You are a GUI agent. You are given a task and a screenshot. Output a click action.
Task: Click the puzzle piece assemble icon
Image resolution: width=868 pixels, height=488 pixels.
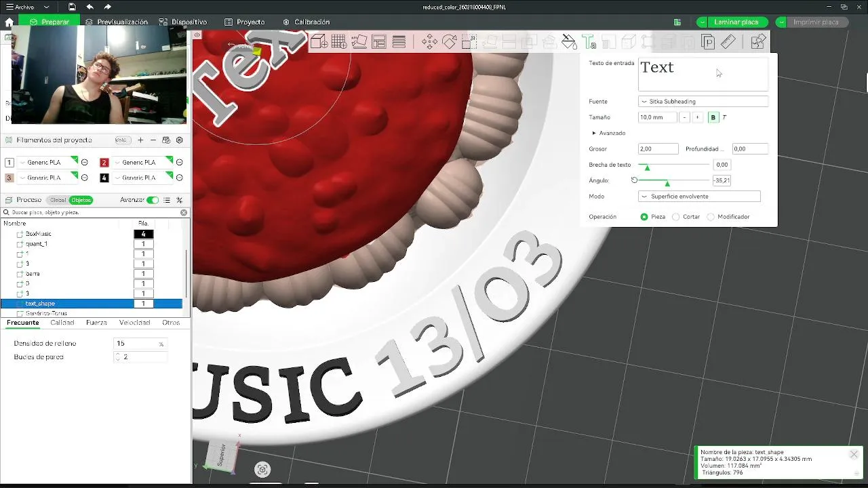pos(758,42)
